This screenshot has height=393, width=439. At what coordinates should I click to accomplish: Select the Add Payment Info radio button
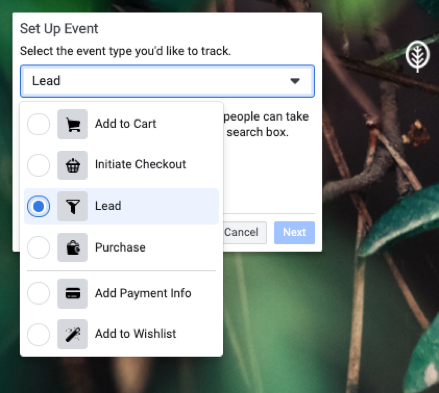(x=39, y=293)
